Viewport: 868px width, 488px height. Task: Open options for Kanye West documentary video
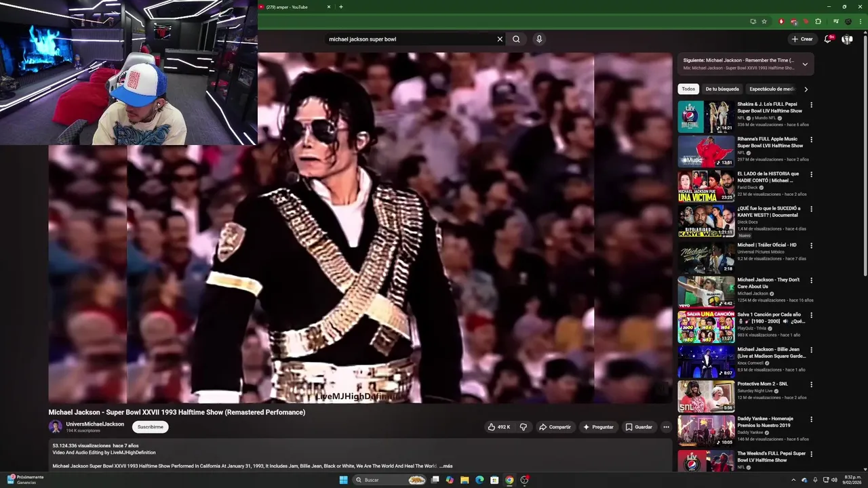(811, 209)
